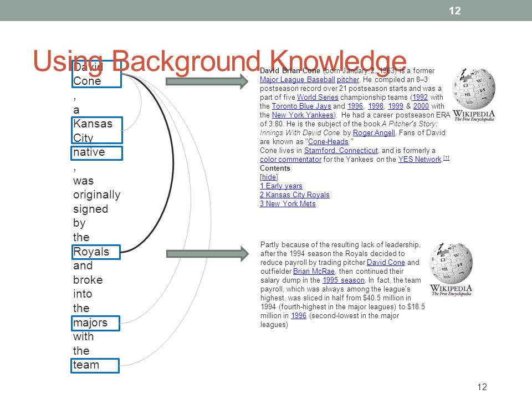This screenshot has height=399, width=532.
Task: Click the word 'signed' in sentence column
Action: (90, 209)
